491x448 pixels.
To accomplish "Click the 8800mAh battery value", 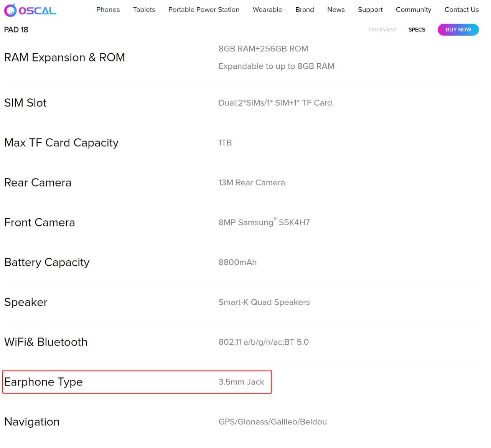I will [237, 262].
